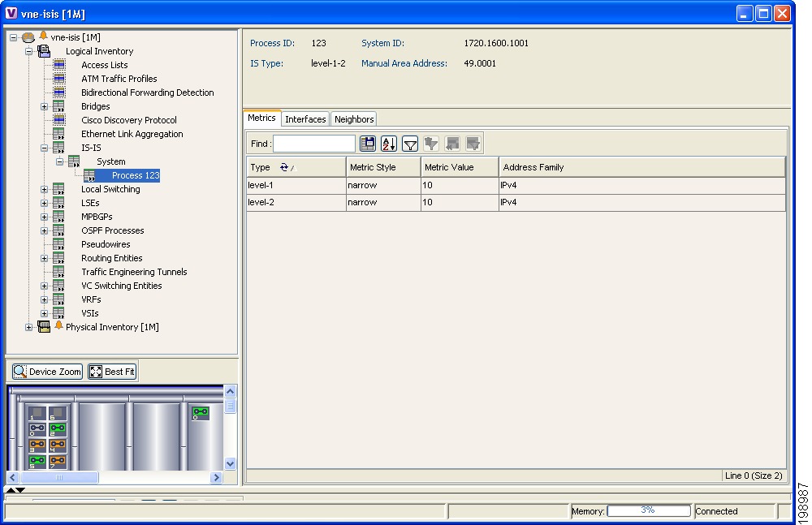Click the Pseudowires tree icon

59,244
